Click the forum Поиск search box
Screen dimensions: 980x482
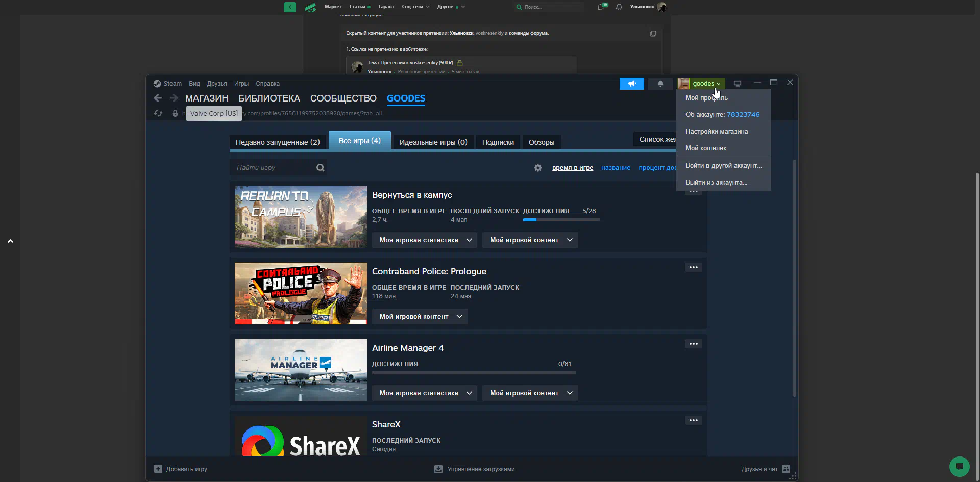[x=549, y=7]
